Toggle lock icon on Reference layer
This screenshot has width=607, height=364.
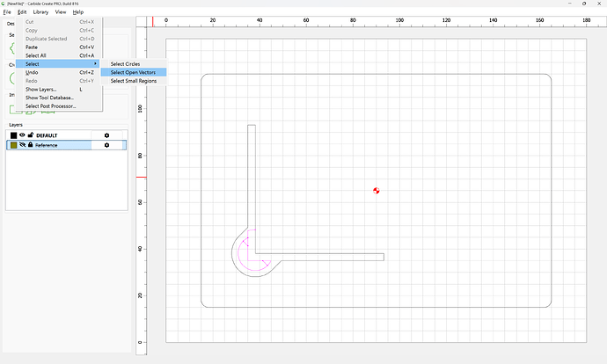tap(30, 145)
